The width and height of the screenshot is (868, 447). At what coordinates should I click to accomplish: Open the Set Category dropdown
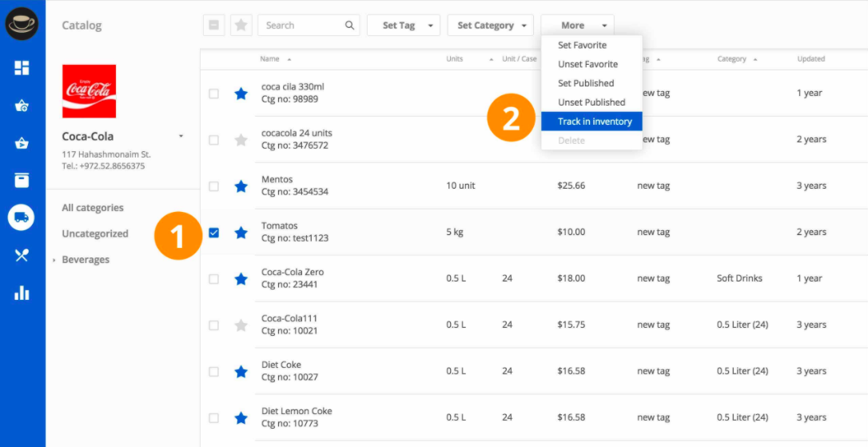[x=490, y=26]
